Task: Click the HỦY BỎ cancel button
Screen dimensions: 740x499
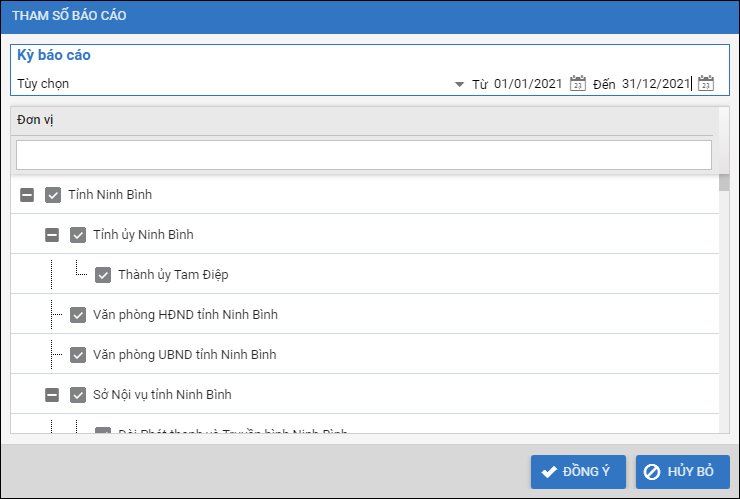Action: tap(682, 472)
